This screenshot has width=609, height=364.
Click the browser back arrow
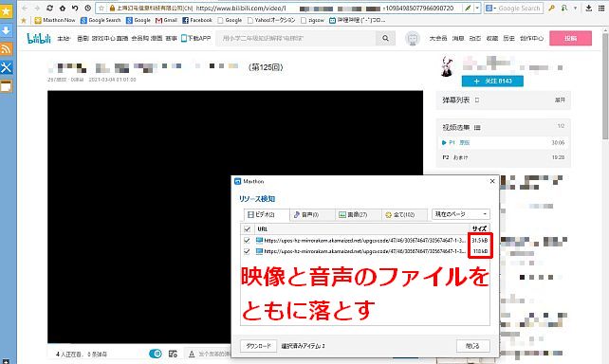[x=25, y=8]
